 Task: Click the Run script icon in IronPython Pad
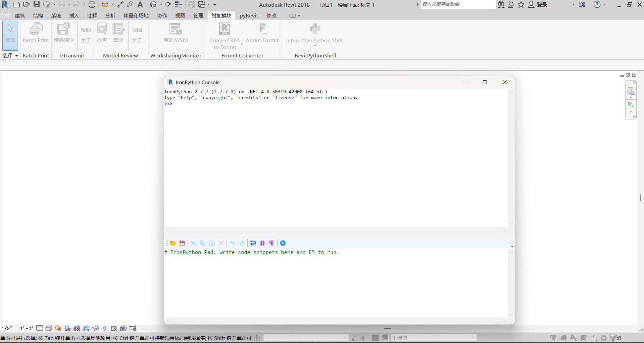(283, 243)
